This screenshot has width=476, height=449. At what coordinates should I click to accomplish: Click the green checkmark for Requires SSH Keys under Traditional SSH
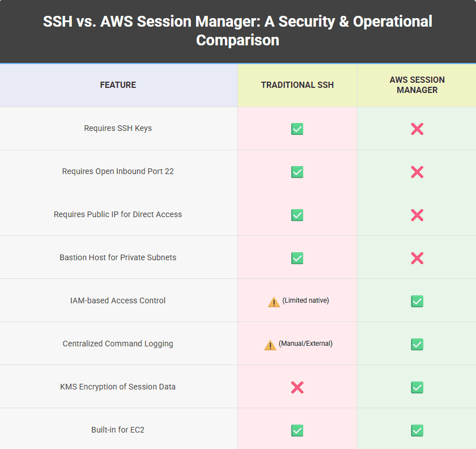pos(297,129)
